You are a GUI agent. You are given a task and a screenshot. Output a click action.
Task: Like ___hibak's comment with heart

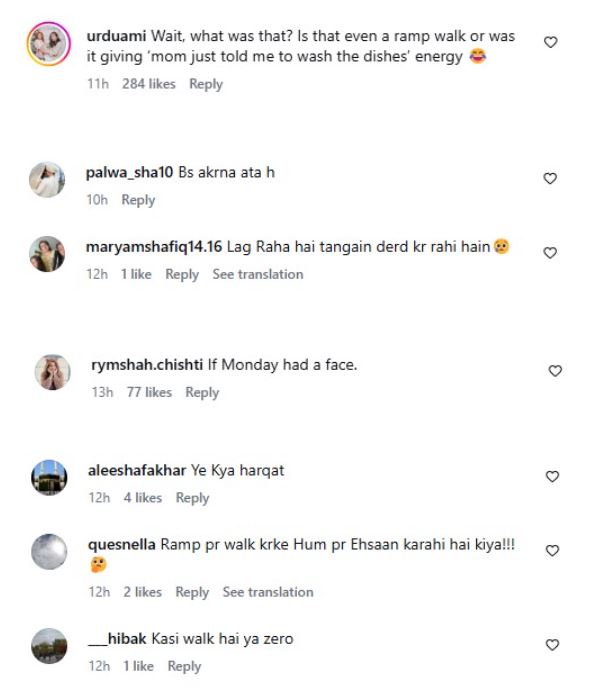[x=551, y=645]
